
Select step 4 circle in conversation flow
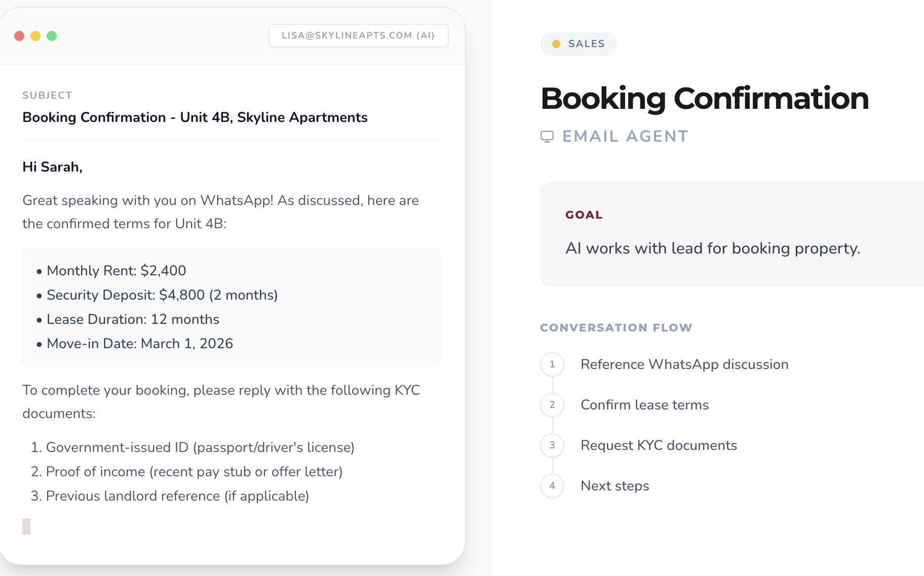552,486
